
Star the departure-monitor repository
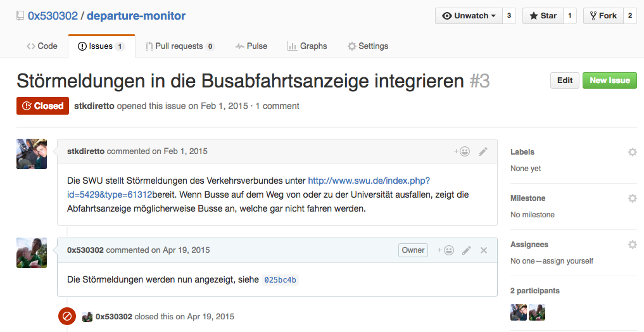click(543, 16)
